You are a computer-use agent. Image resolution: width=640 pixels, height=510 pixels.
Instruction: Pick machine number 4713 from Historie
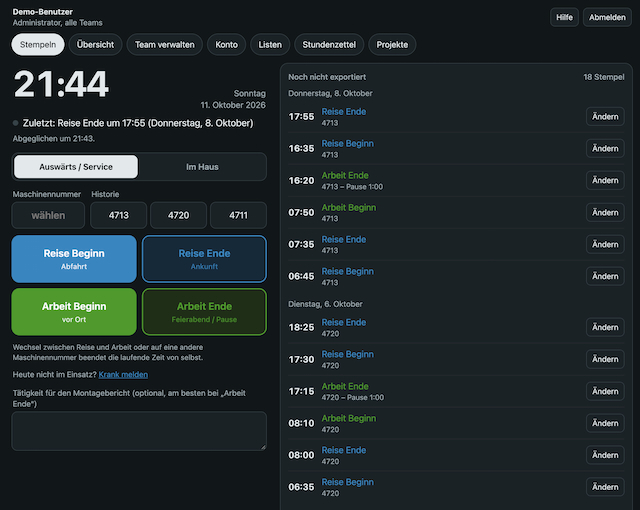pyautogui.click(x=118, y=215)
